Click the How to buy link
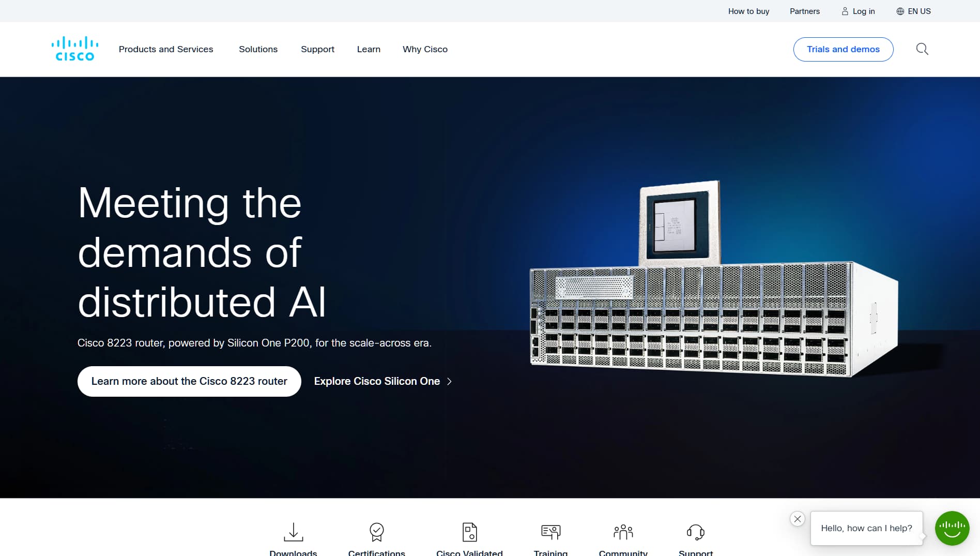The width and height of the screenshot is (980, 556). (748, 11)
